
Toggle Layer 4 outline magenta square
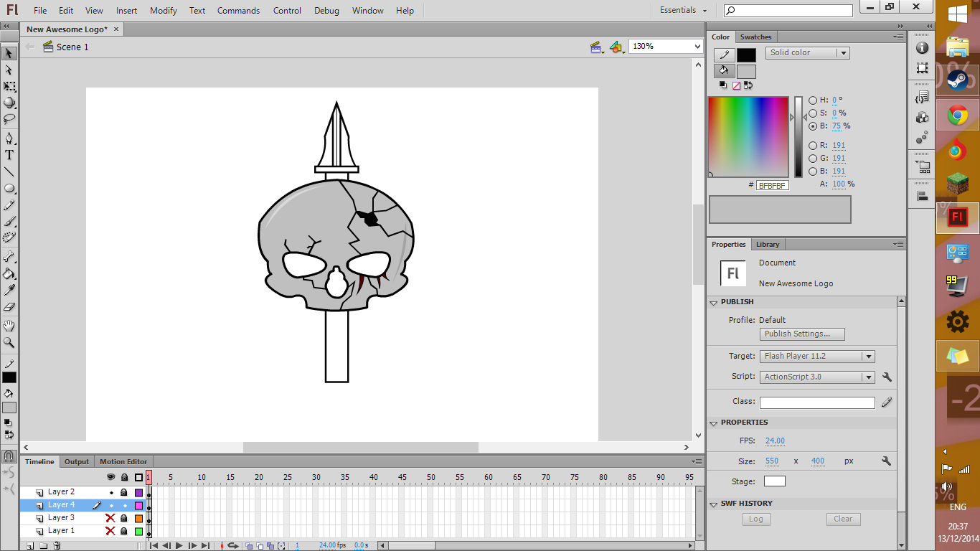[138, 505]
